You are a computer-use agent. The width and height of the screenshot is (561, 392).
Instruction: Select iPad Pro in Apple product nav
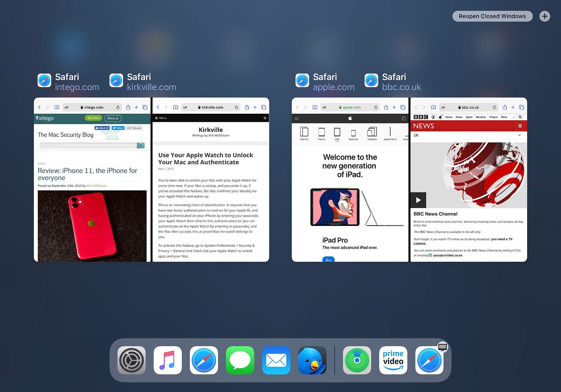point(304,133)
